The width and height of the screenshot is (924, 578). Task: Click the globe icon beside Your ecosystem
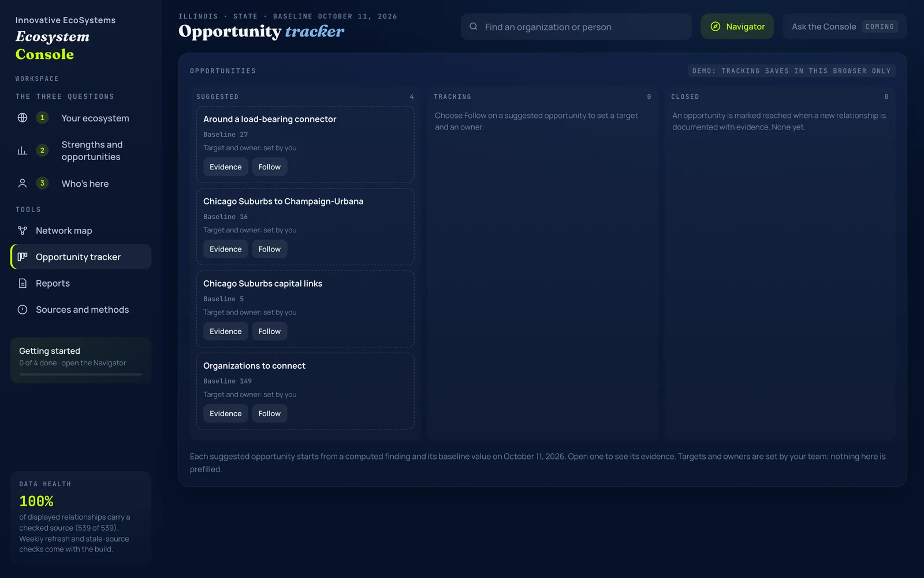tap(23, 118)
